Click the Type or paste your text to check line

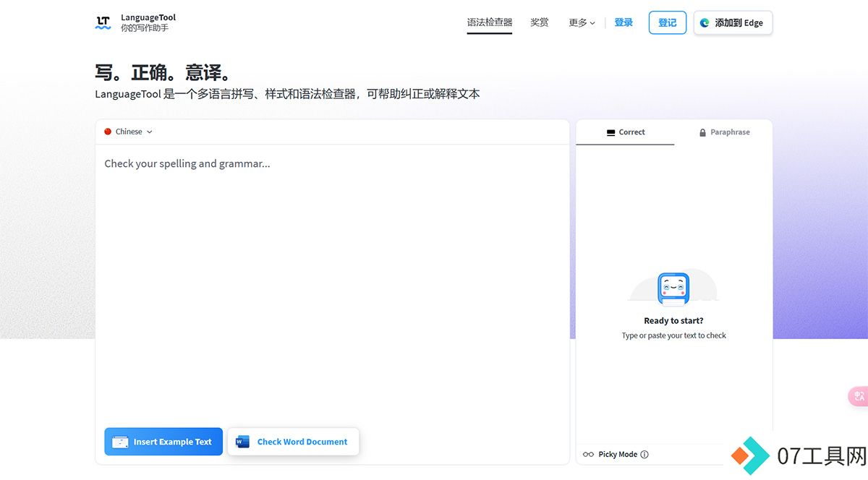[673, 335]
